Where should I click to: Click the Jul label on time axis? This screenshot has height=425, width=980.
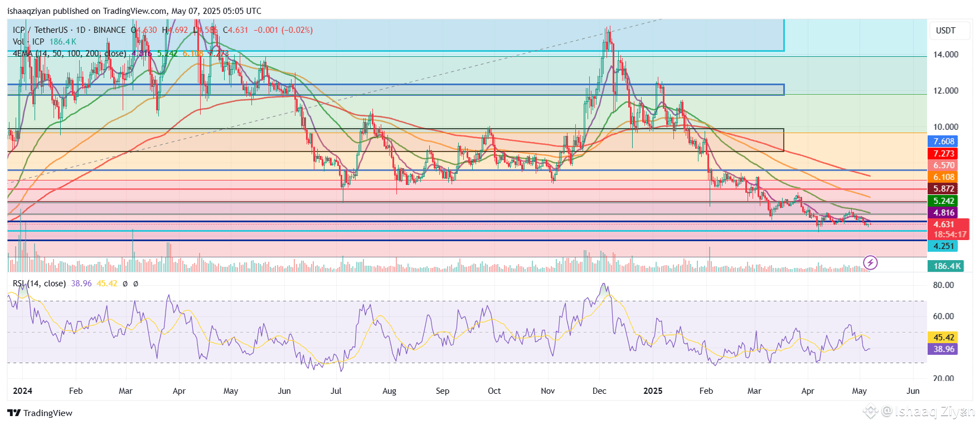coord(336,391)
